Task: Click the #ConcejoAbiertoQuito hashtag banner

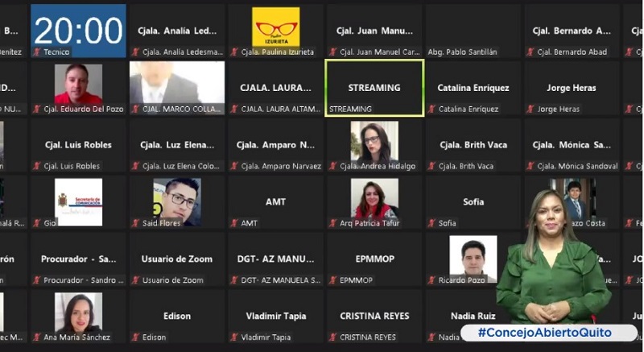Action: pos(549,333)
